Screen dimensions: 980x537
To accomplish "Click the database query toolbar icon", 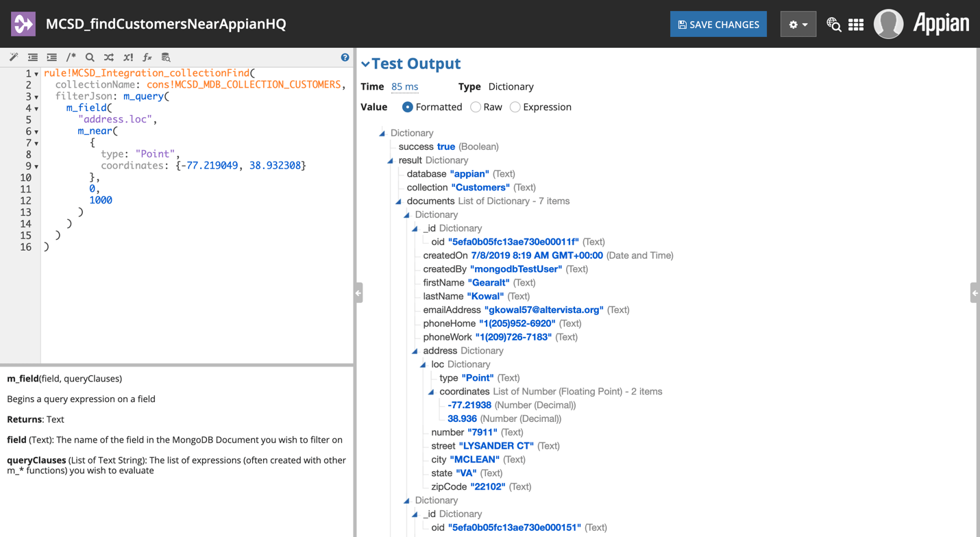I will click(166, 57).
